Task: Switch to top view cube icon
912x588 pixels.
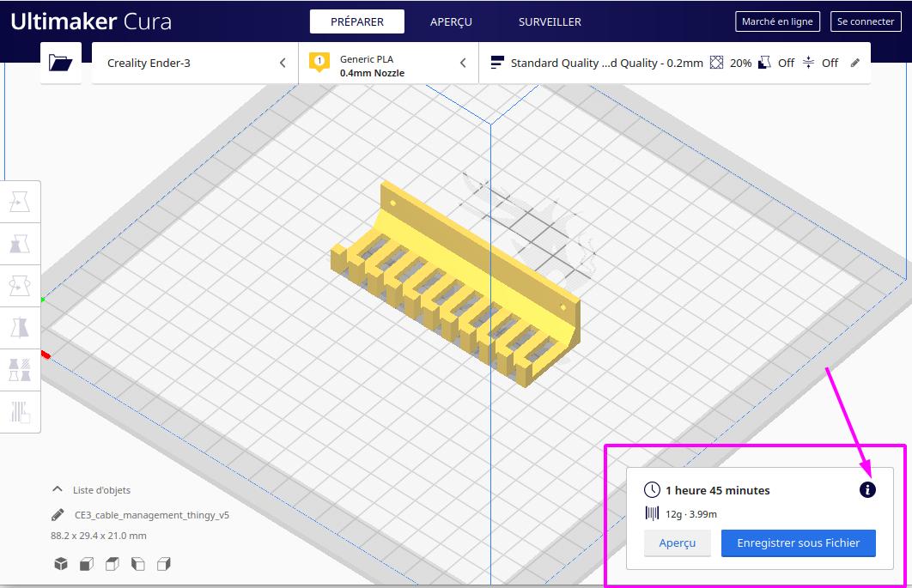Action: click(112, 564)
